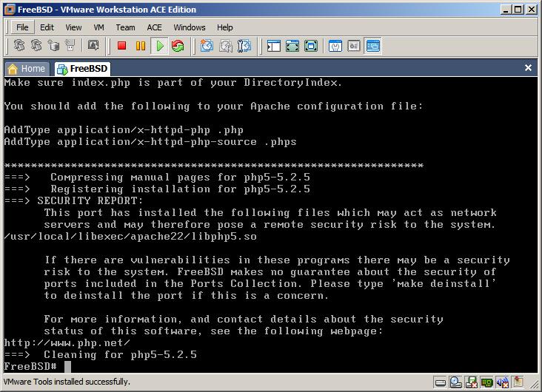Click the VMware application icon in title bar
This screenshot has width=542, height=392.
[x=10, y=10]
